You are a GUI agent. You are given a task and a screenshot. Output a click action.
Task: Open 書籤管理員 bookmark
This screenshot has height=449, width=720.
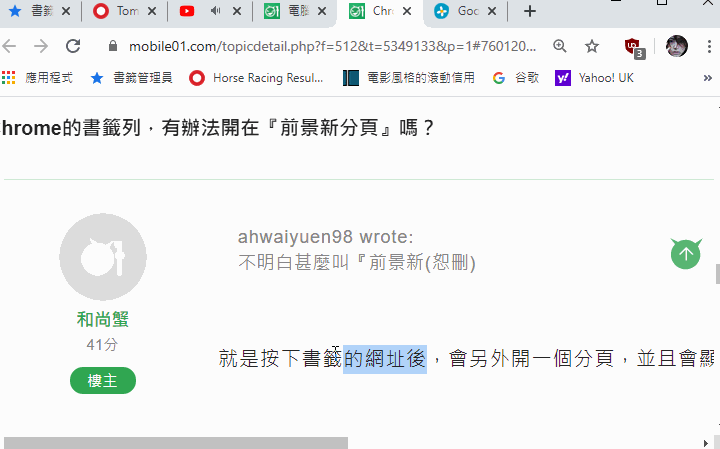pos(131,78)
